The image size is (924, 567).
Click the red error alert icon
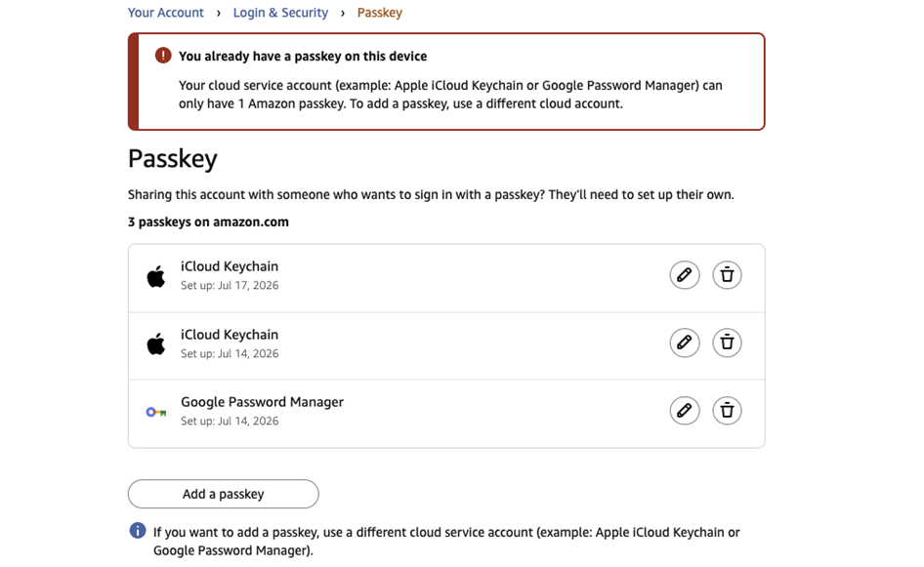163,56
